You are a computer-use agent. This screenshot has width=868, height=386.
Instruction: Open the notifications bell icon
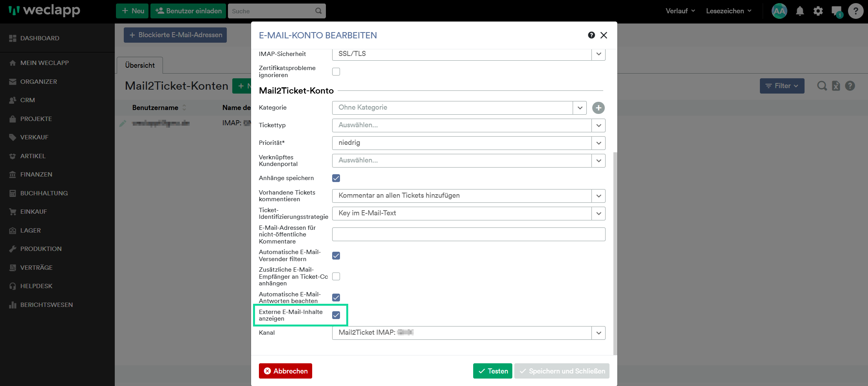pyautogui.click(x=800, y=11)
